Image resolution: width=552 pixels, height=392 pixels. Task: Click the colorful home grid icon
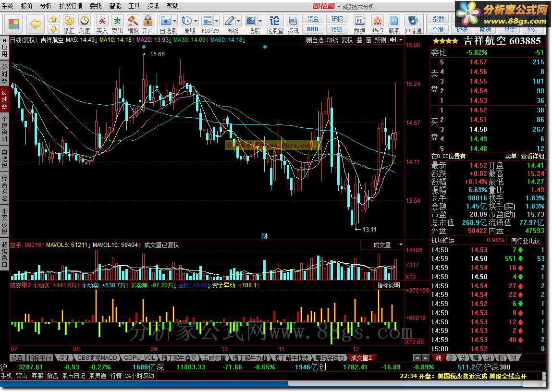click(x=13, y=24)
